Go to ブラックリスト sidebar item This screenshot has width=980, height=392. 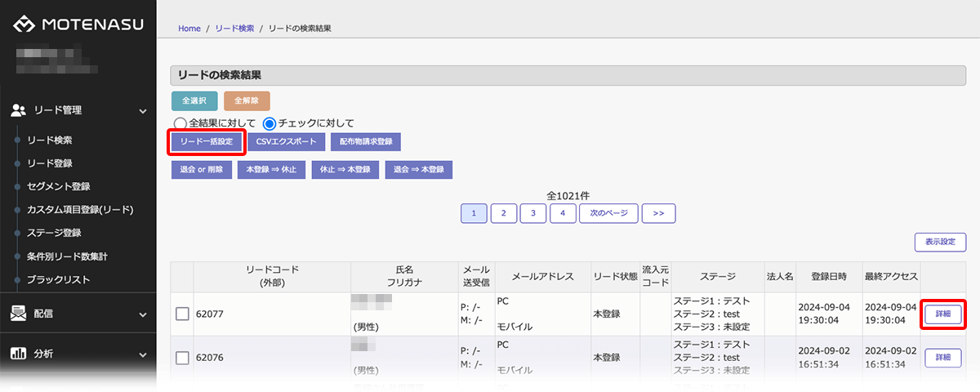pos(59,279)
